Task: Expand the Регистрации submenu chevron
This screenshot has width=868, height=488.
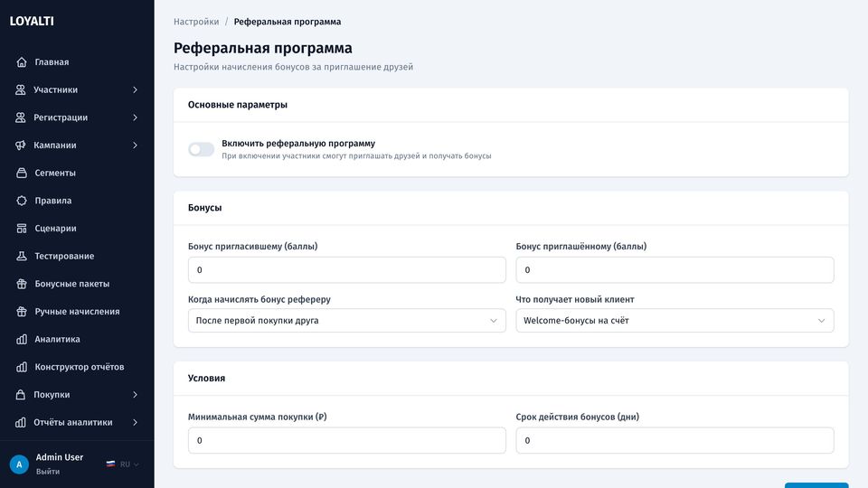Action: 135,117
